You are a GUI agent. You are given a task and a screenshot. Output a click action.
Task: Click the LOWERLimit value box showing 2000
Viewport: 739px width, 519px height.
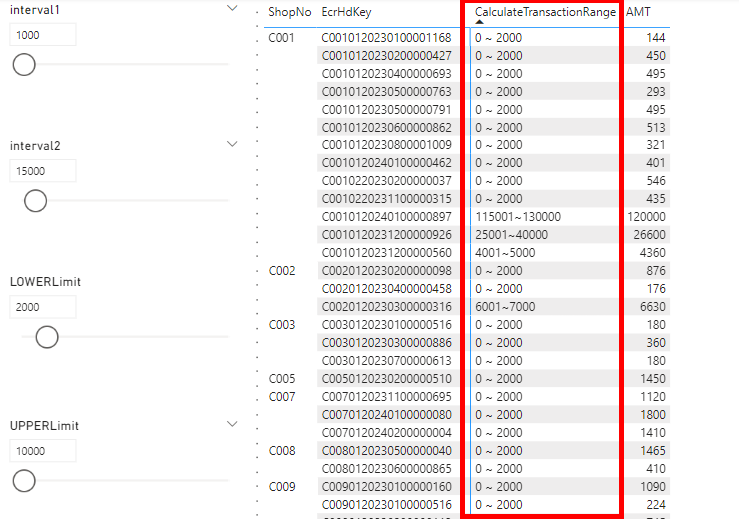click(x=43, y=307)
